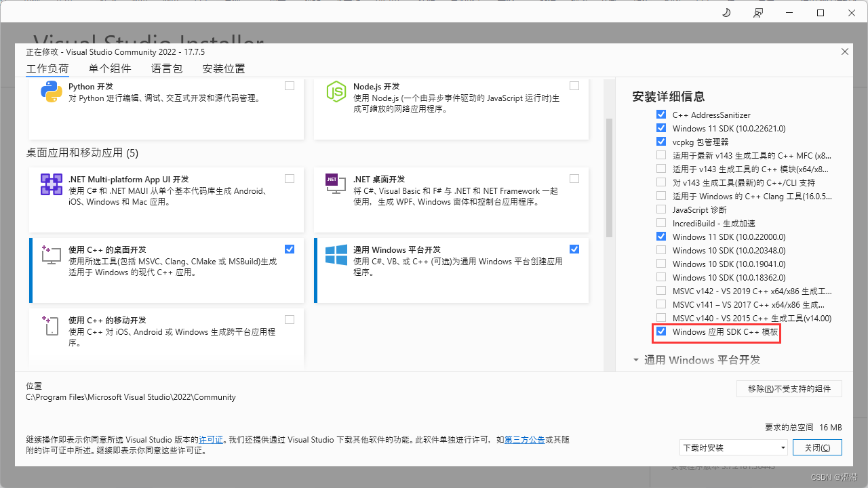Image resolution: width=868 pixels, height=488 pixels.
Task: Click the C++ mobile development icon
Action: coord(52,325)
